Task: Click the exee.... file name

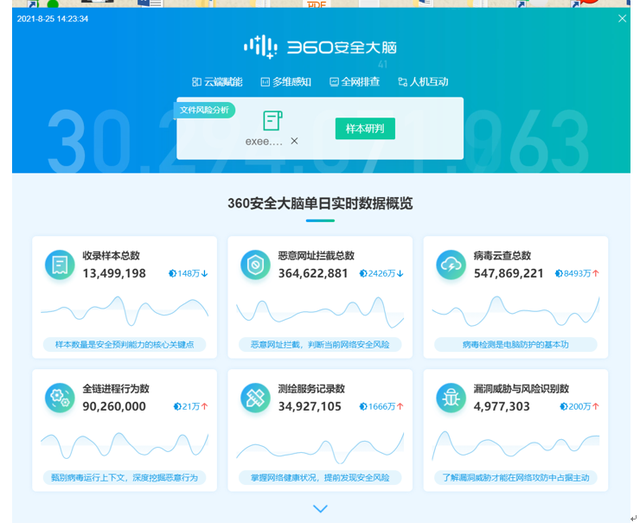Action: (x=264, y=142)
